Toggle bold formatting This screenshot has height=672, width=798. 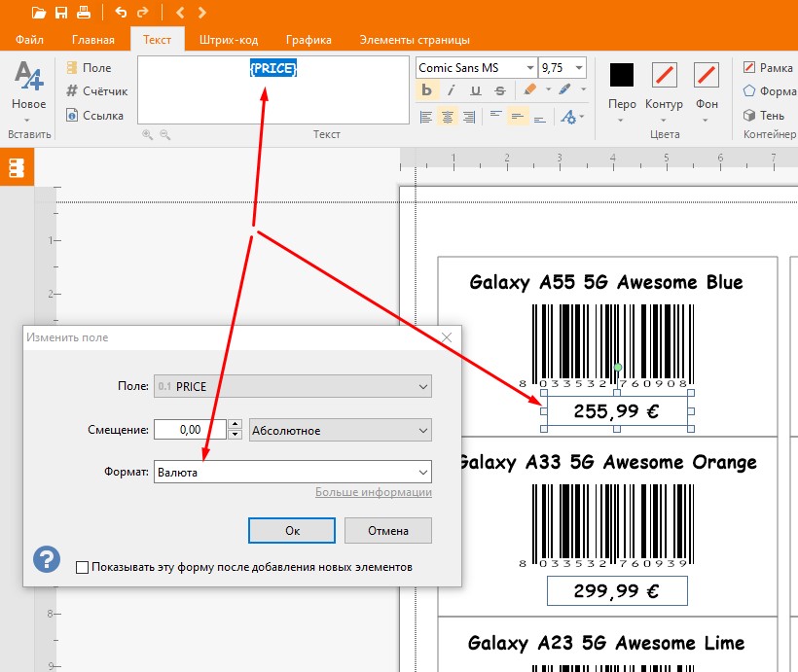[x=426, y=90]
